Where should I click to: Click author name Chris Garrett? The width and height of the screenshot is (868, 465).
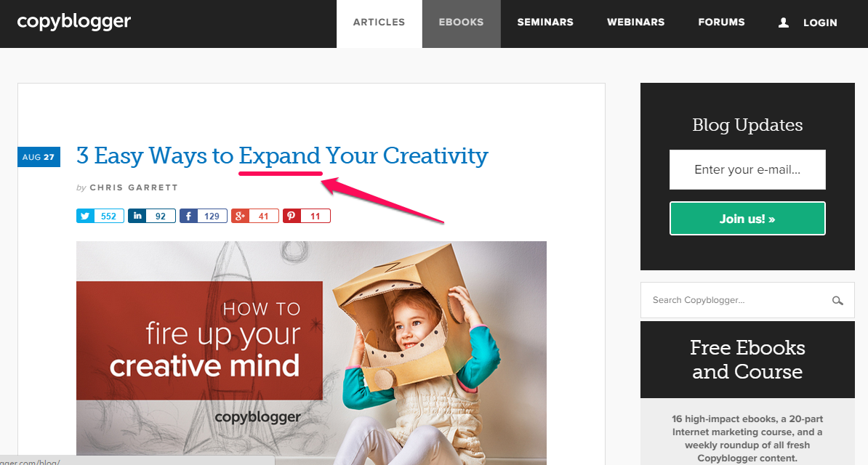pyautogui.click(x=134, y=187)
